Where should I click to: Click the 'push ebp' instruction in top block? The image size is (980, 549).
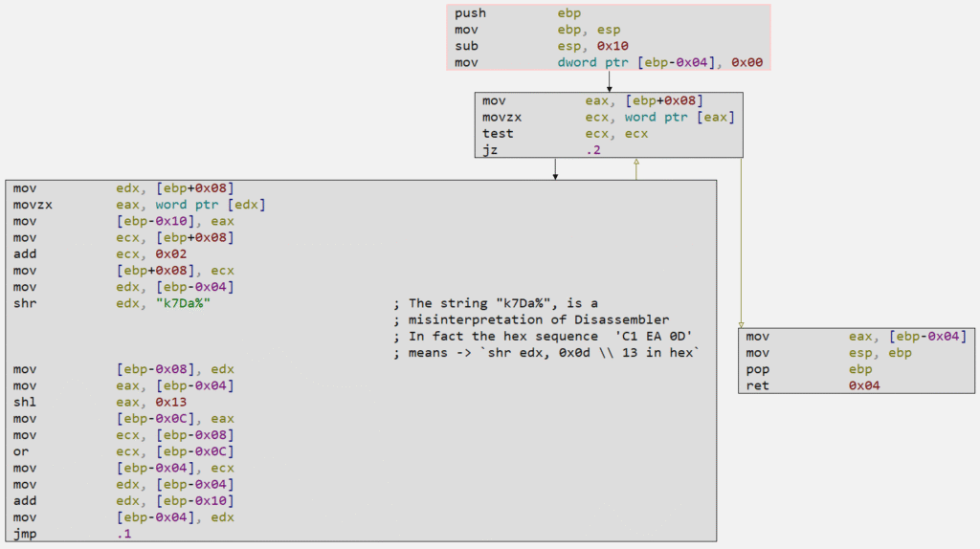pos(517,13)
